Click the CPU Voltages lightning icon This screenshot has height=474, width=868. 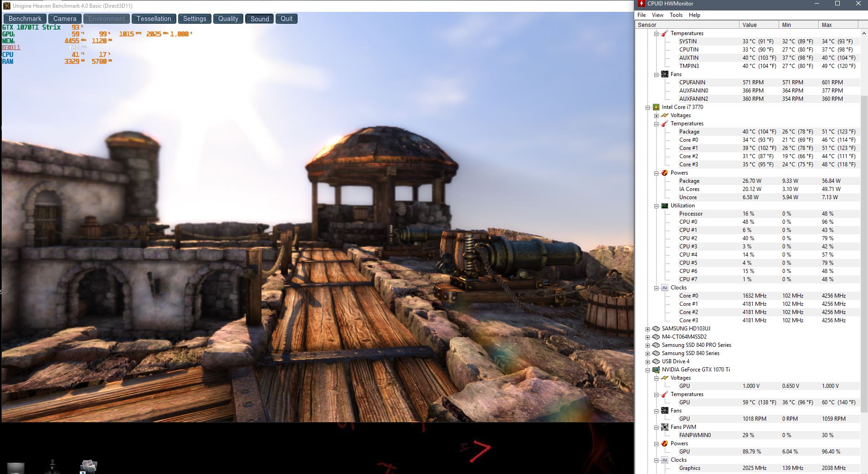point(665,115)
